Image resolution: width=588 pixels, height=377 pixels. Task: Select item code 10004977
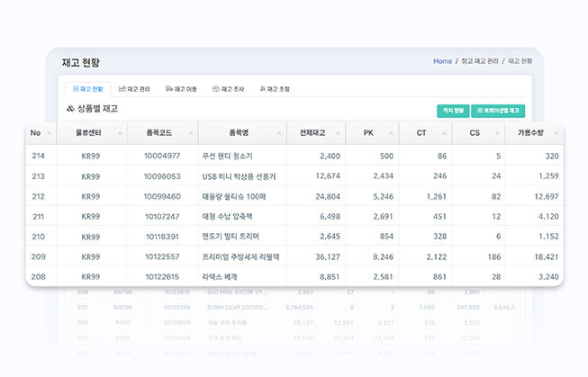pos(162,156)
